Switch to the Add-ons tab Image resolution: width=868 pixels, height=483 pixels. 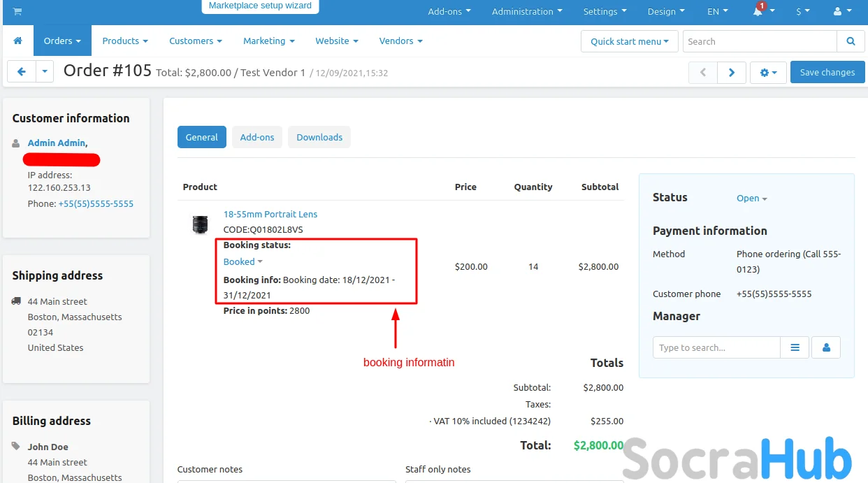point(257,138)
